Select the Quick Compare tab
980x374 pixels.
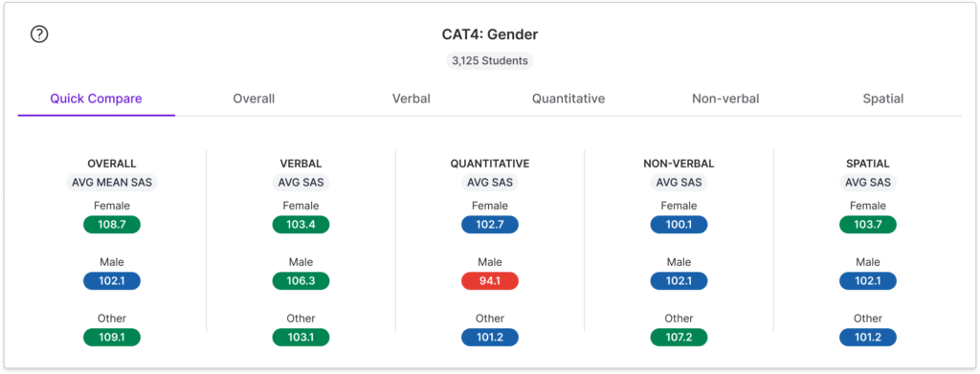coord(97,99)
